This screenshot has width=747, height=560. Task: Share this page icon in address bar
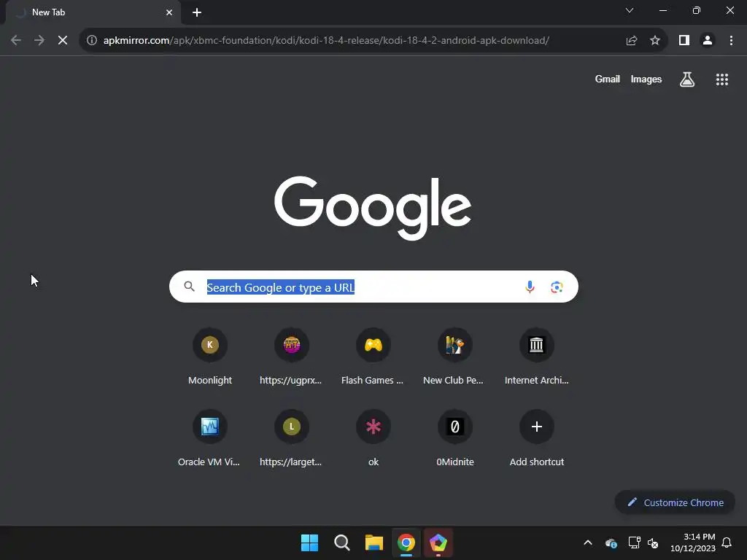point(632,41)
